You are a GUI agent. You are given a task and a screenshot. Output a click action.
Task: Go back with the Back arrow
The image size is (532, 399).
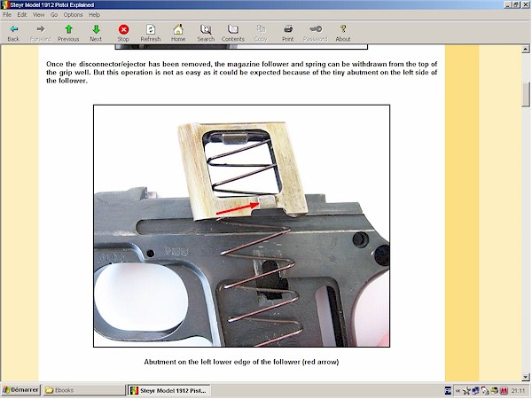point(13,33)
